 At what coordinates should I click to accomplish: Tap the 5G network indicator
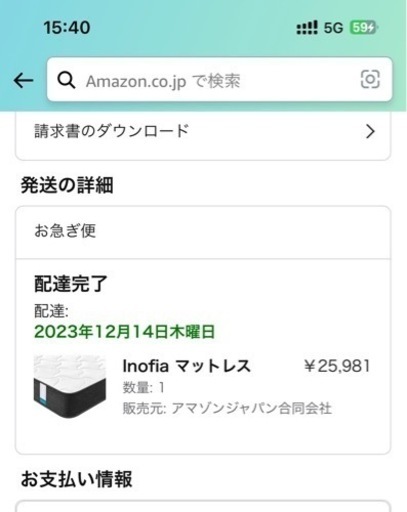coord(333,28)
